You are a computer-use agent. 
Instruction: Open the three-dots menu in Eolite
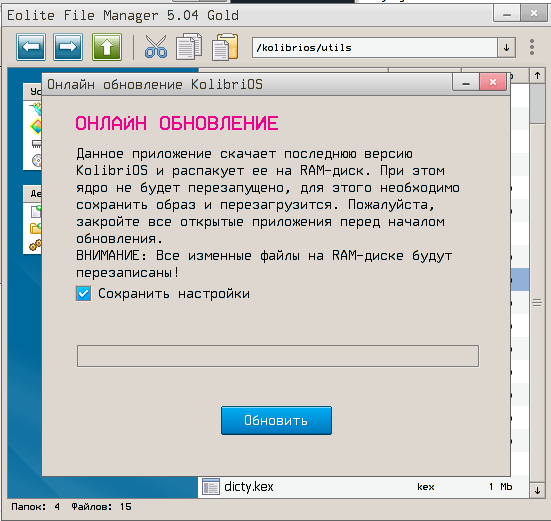point(532,47)
